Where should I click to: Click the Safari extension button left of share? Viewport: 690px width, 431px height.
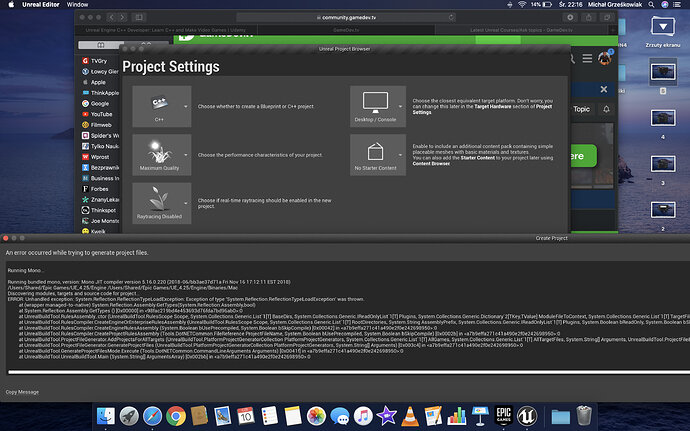(570, 17)
